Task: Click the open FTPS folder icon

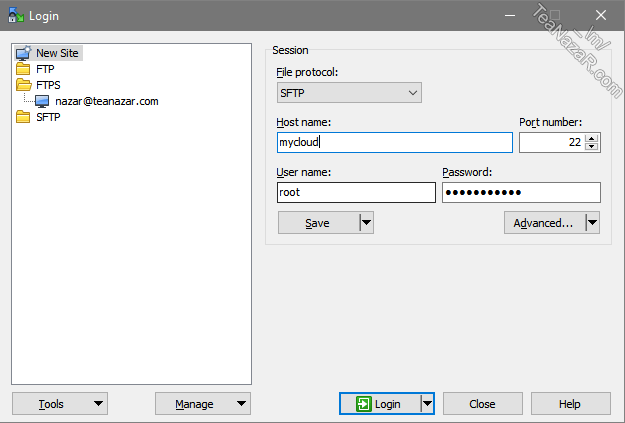Action: [24, 85]
